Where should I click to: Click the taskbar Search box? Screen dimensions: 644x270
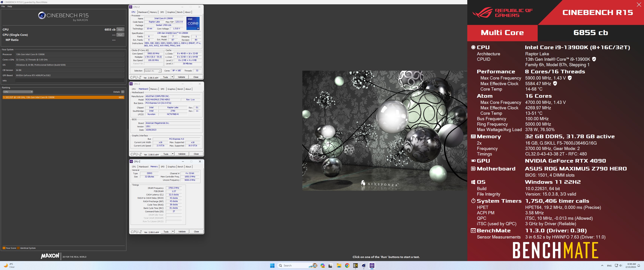tap(297, 265)
